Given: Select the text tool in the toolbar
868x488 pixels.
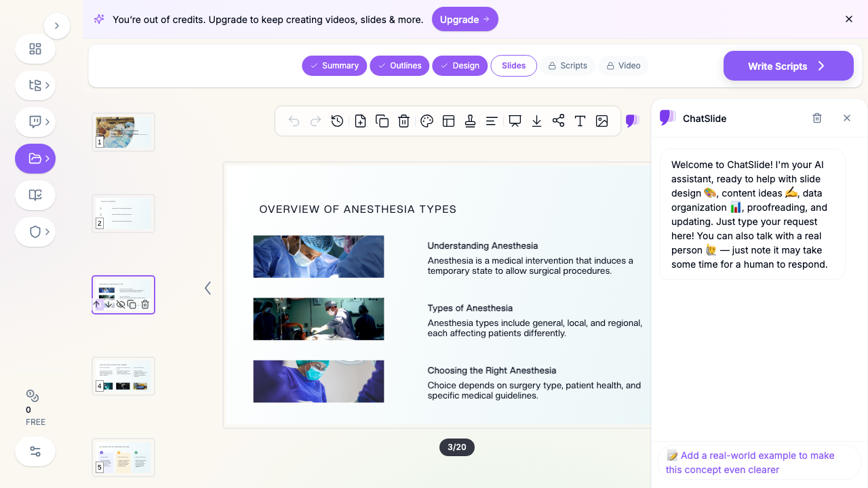Looking at the screenshot, I should tap(580, 121).
